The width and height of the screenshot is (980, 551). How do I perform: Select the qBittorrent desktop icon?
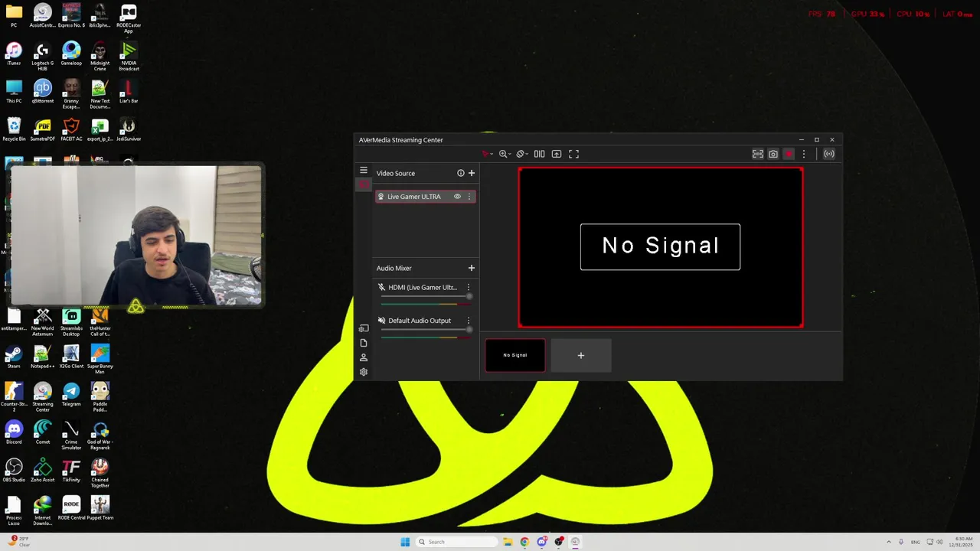43,91
